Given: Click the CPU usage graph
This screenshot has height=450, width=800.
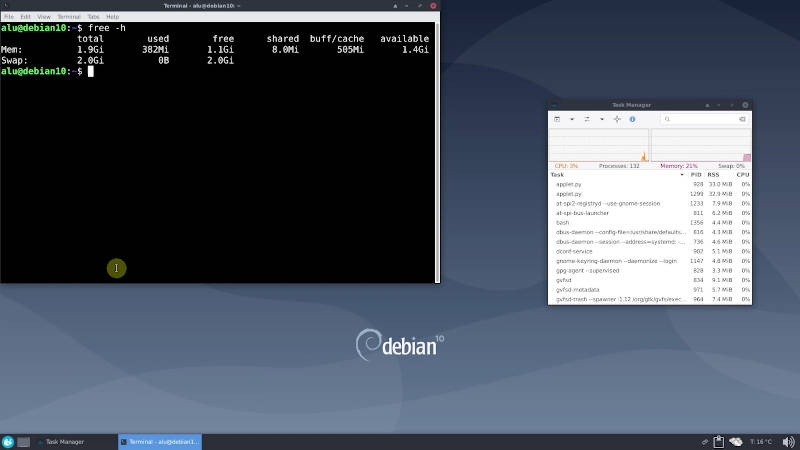Looking at the screenshot, I should click(598, 145).
